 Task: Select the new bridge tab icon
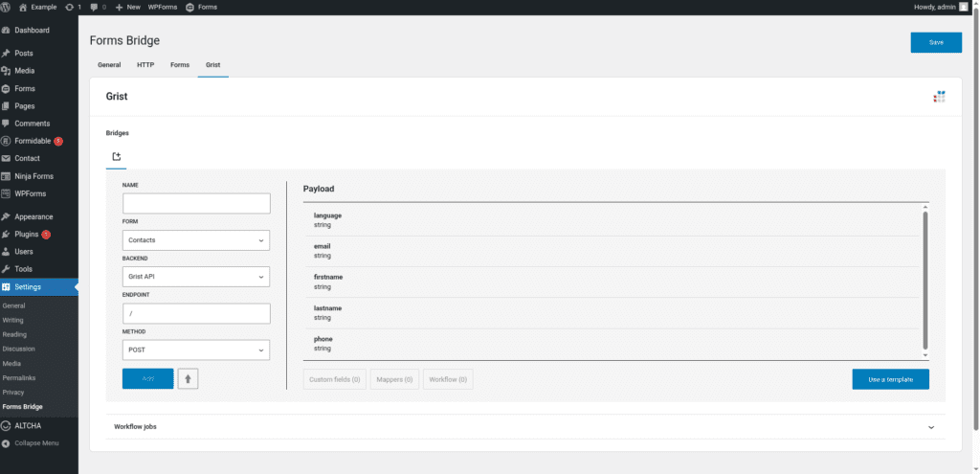click(116, 157)
